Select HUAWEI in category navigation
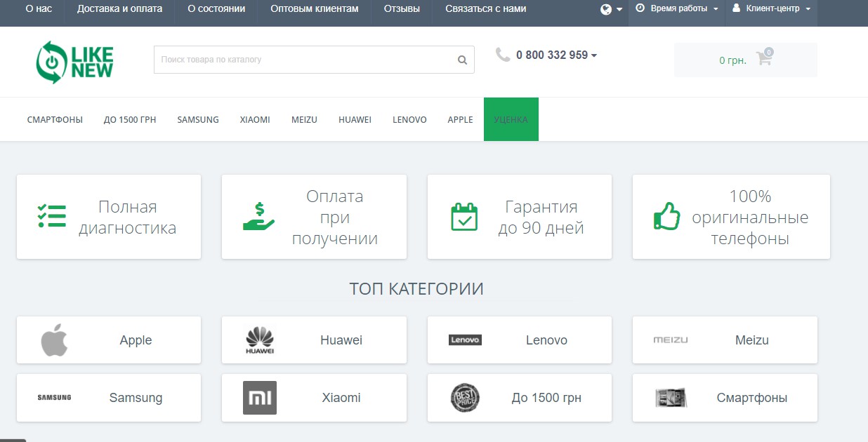The width and height of the screenshot is (868, 442). [x=355, y=120]
